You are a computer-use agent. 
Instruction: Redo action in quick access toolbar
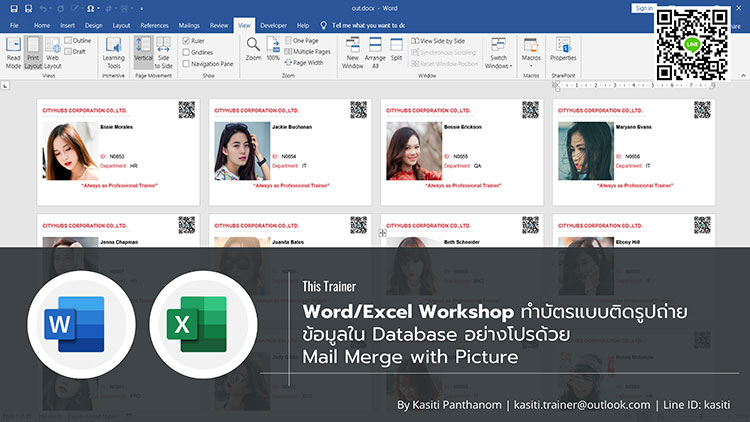click(x=61, y=9)
